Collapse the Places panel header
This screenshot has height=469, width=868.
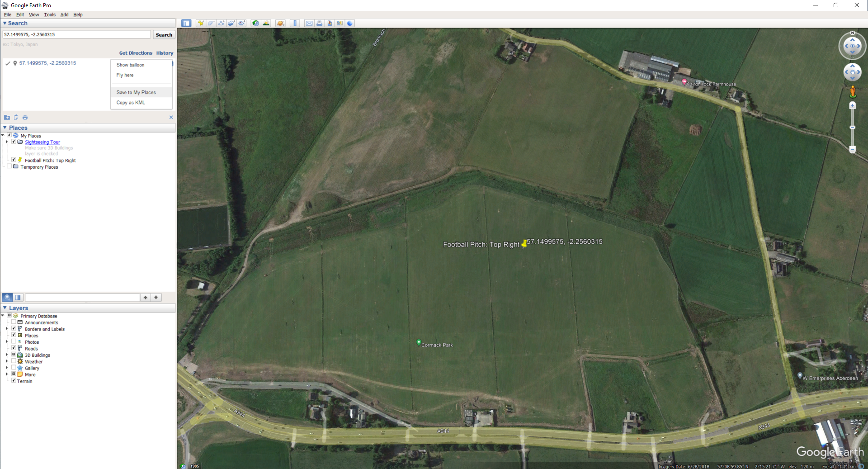click(x=89, y=128)
